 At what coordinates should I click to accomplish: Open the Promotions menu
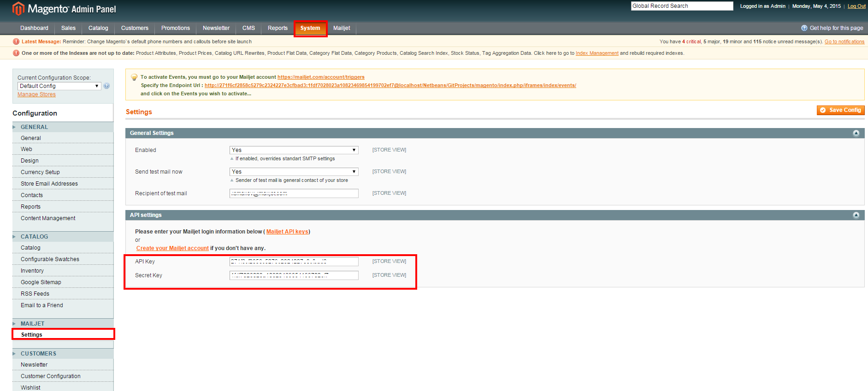[x=176, y=28]
